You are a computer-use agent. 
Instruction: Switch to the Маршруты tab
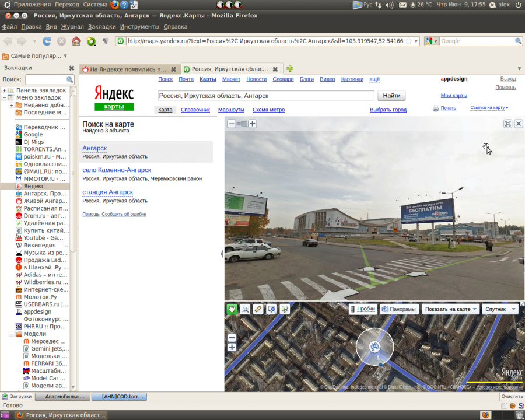(x=231, y=110)
